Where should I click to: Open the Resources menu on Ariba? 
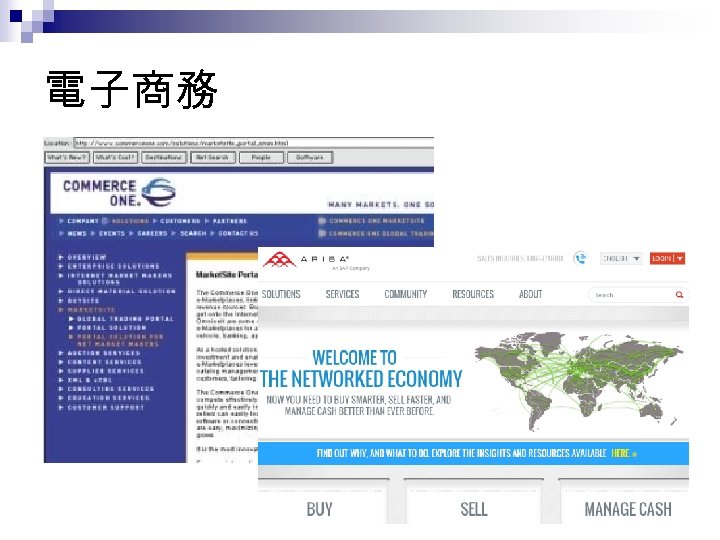473,294
